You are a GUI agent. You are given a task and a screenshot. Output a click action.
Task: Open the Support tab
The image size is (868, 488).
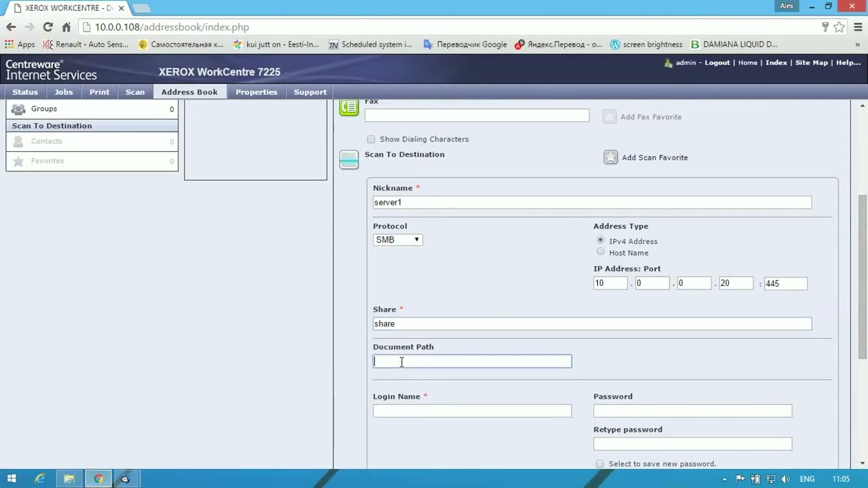(x=310, y=92)
